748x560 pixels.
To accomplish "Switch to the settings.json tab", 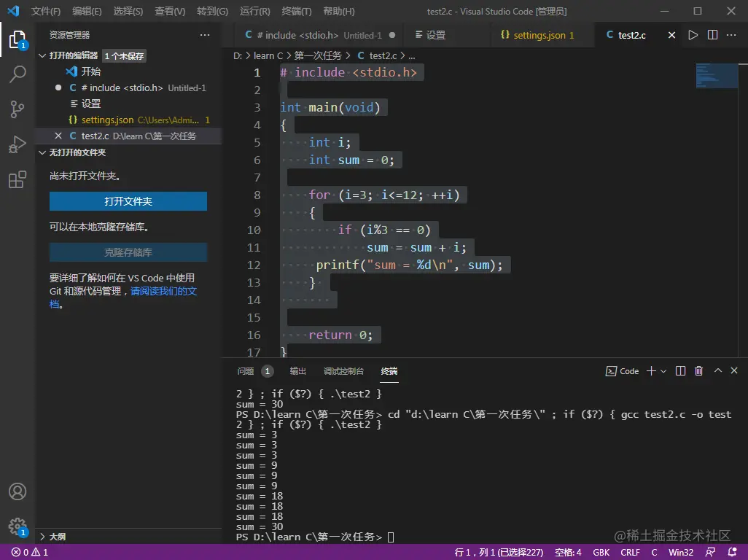I will [x=539, y=35].
